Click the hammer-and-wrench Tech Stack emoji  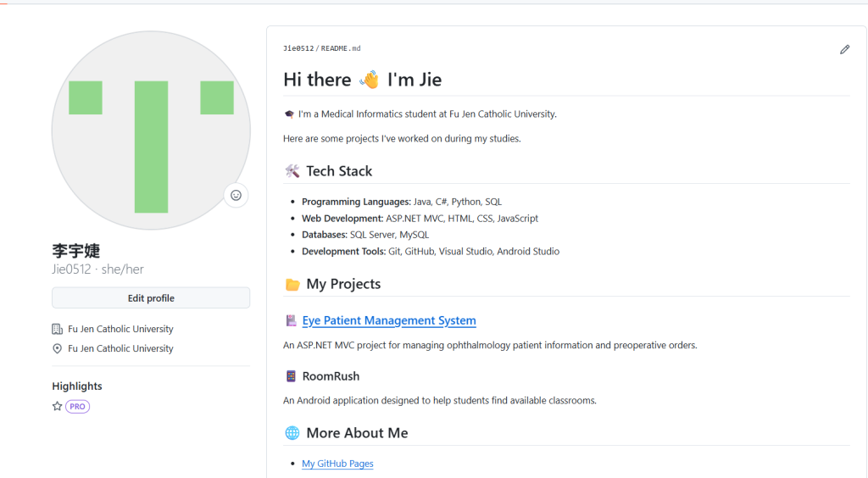[x=292, y=171]
